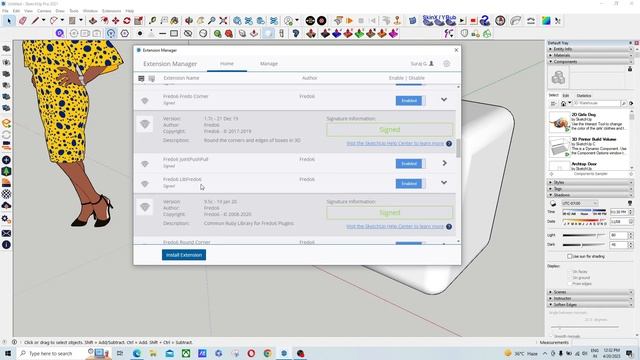Select the Move tool
Image resolution: width=640 pixels, height=360 pixels.
click(x=116, y=20)
